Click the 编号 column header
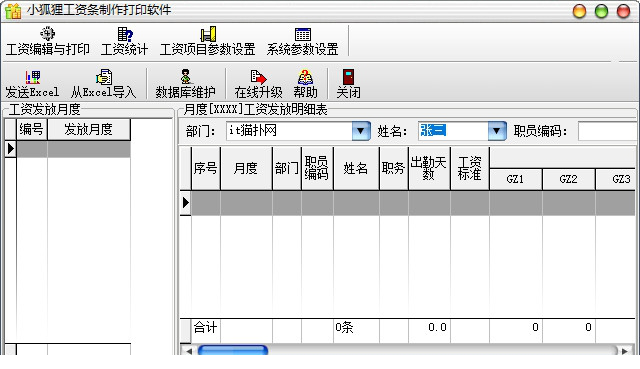This screenshot has height=369, width=640. (x=32, y=129)
